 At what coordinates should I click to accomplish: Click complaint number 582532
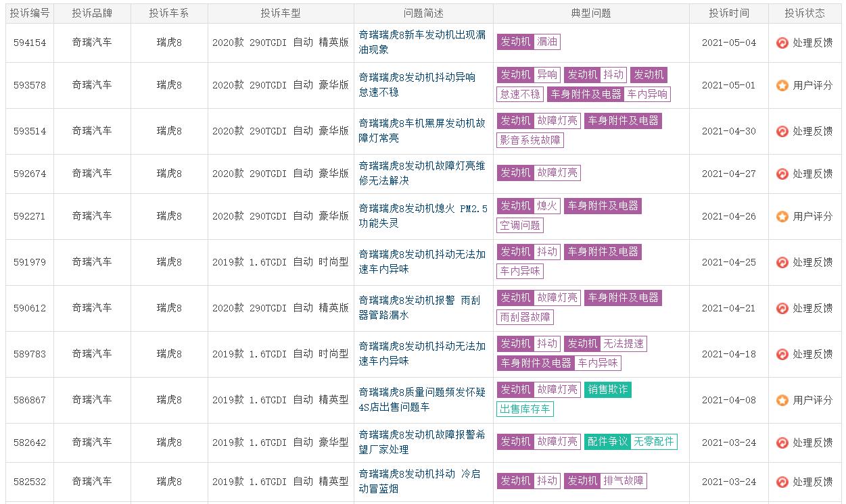(x=30, y=482)
